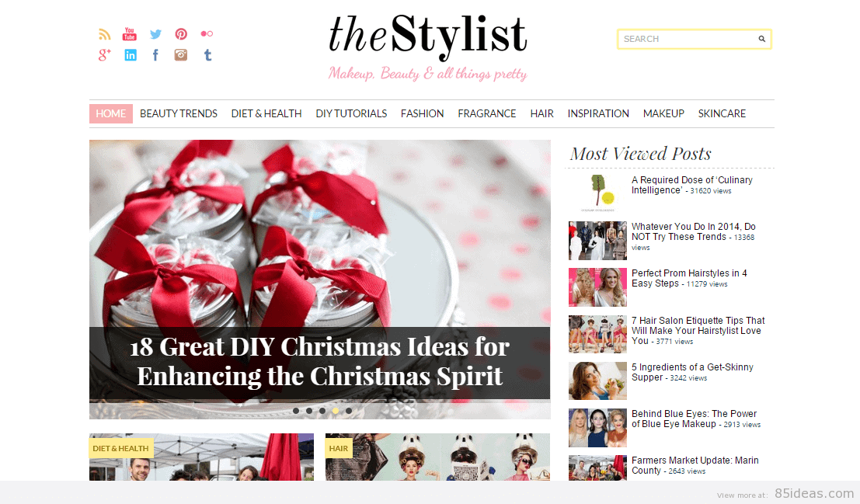860x504 pixels.
Task: Select the highlighted fourth slider dot
Action: [x=336, y=411]
